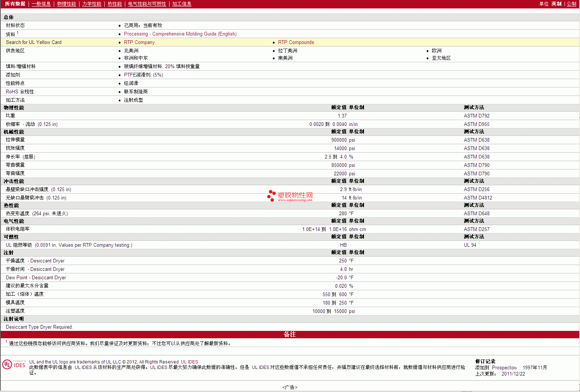The height and width of the screenshot is (392, 580).
Task: Click ASTM D648 test method
Action: pos(476,213)
